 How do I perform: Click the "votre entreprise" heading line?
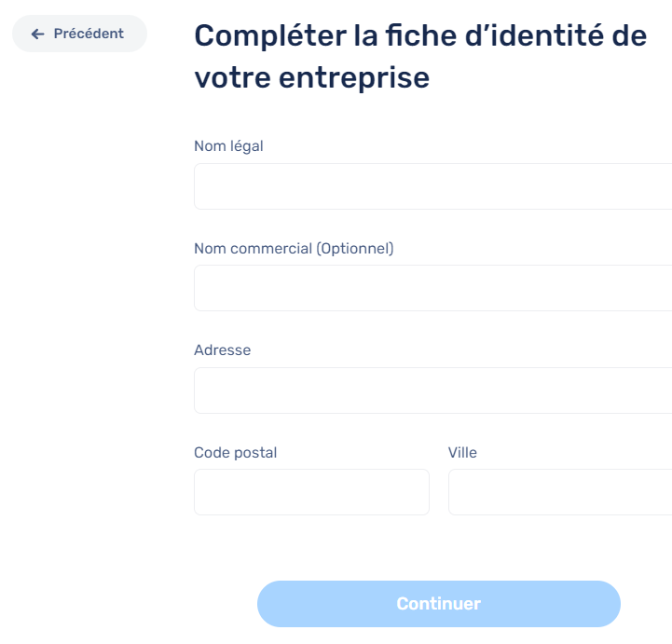[311, 77]
